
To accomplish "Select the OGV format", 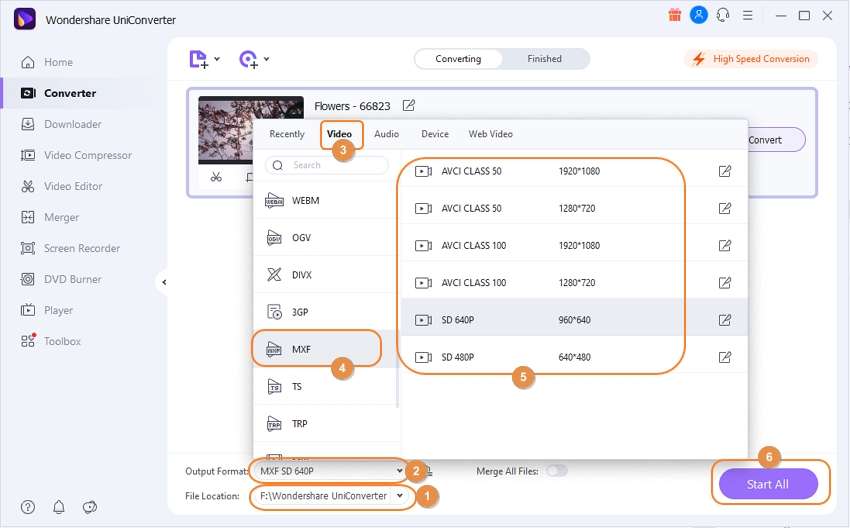I will coord(326,237).
